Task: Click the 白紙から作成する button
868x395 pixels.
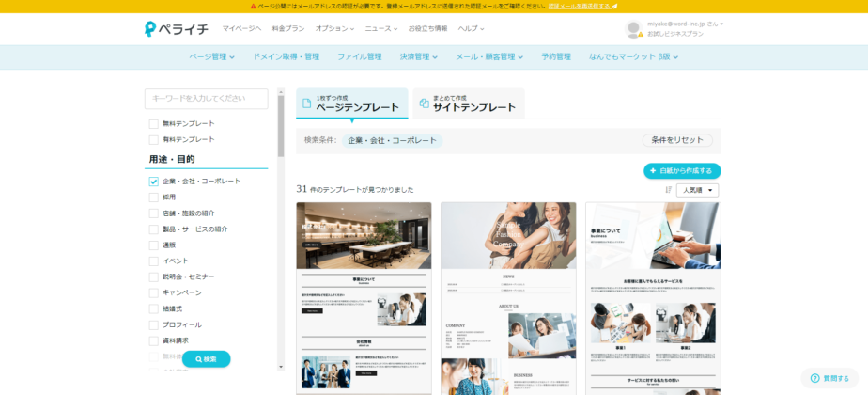Action: (682, 170)
